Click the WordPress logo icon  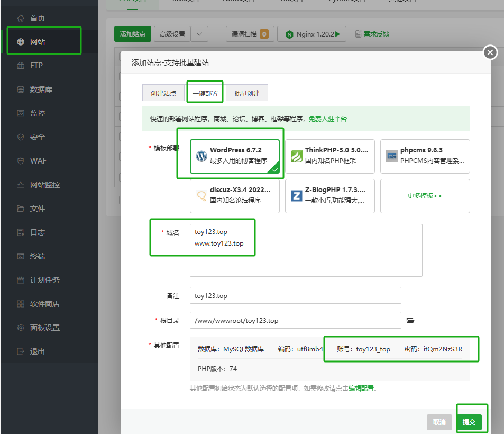click(x=201, y=156)
